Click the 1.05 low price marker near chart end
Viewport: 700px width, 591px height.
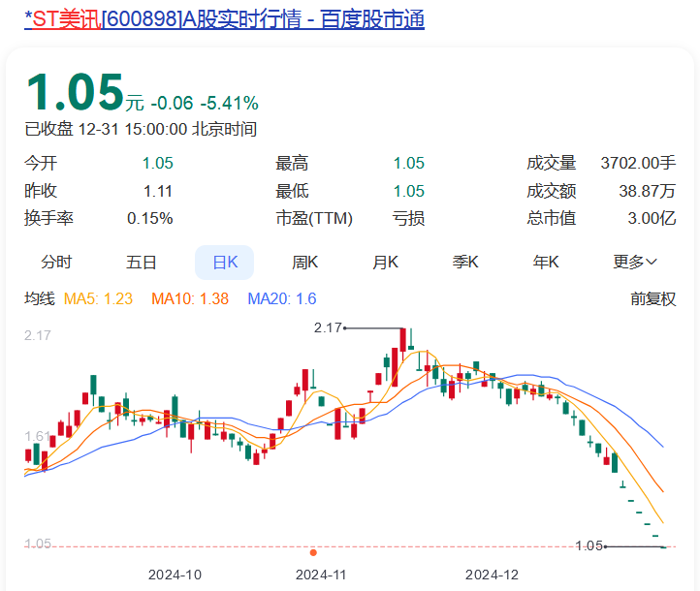pyautogui.click(x=589, y=546)
